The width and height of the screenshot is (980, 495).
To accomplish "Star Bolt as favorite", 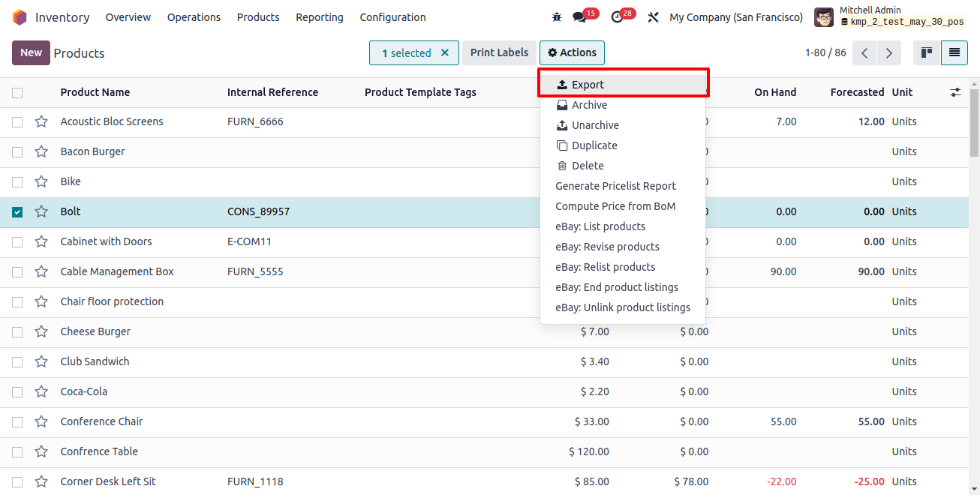I will coord(41,211).
